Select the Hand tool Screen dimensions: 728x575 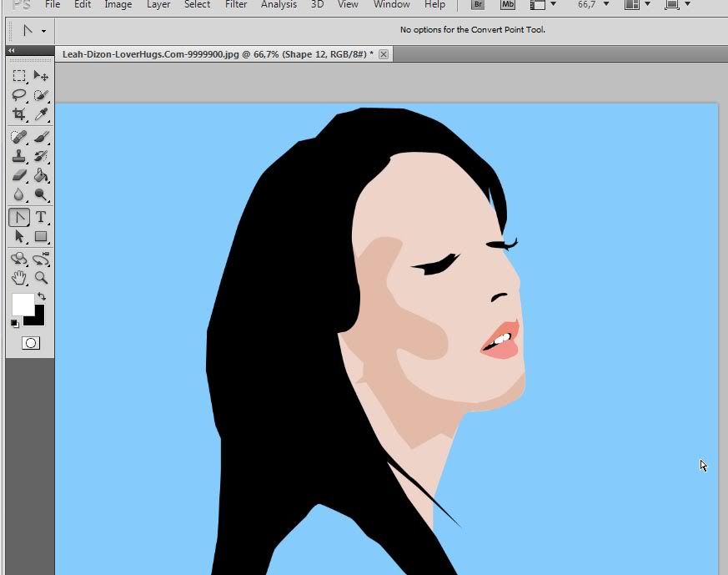pyautogui.click(x=19, y=278)
